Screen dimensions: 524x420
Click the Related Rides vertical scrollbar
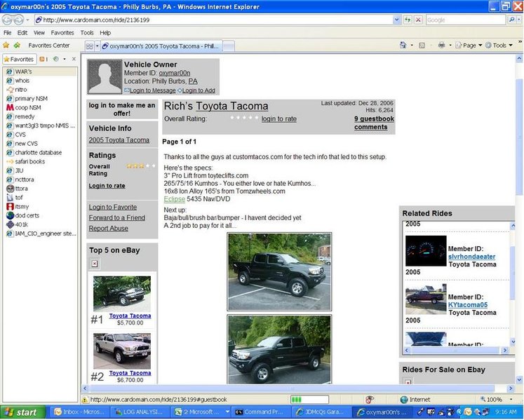513,284
